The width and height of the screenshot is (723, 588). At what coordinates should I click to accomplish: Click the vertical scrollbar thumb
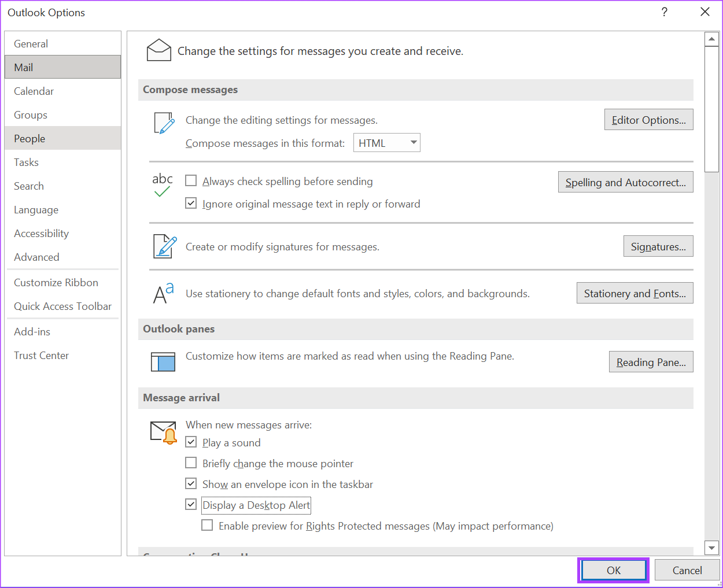point(711,109)
